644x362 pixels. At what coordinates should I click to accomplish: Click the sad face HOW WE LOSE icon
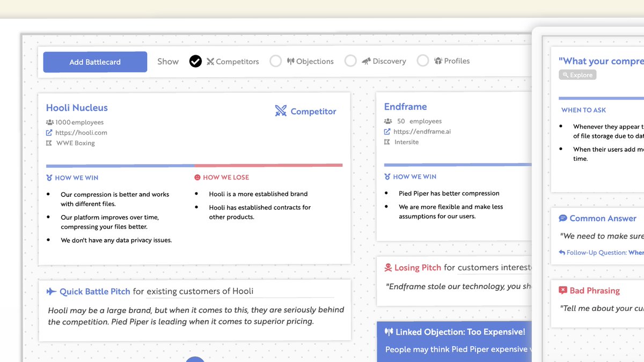pos(197,177)
